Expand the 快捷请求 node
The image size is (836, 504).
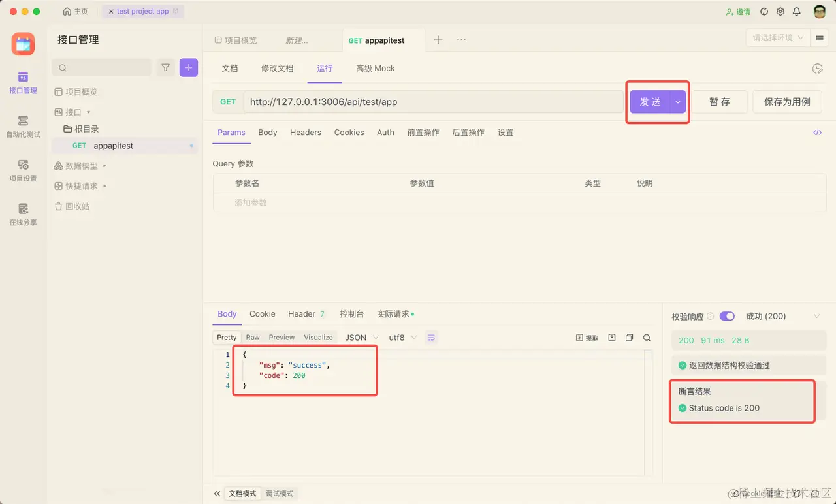click(x=104, y=186)
